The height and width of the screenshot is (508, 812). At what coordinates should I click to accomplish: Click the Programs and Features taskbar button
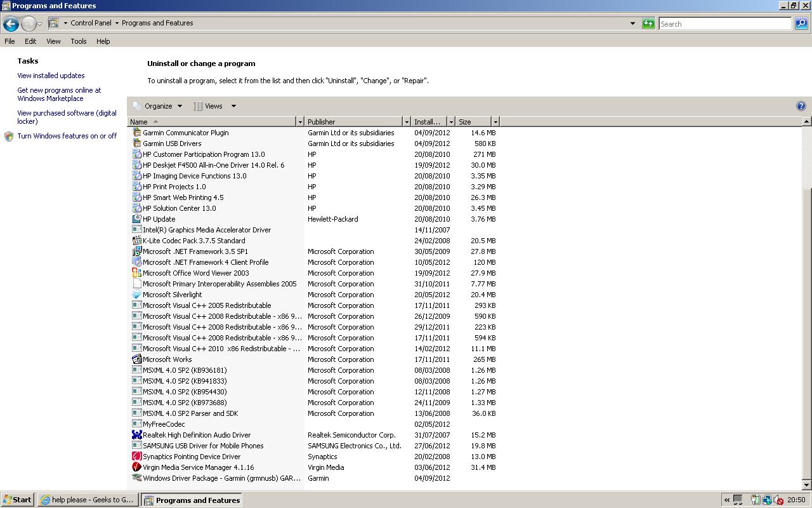[191, 500]
